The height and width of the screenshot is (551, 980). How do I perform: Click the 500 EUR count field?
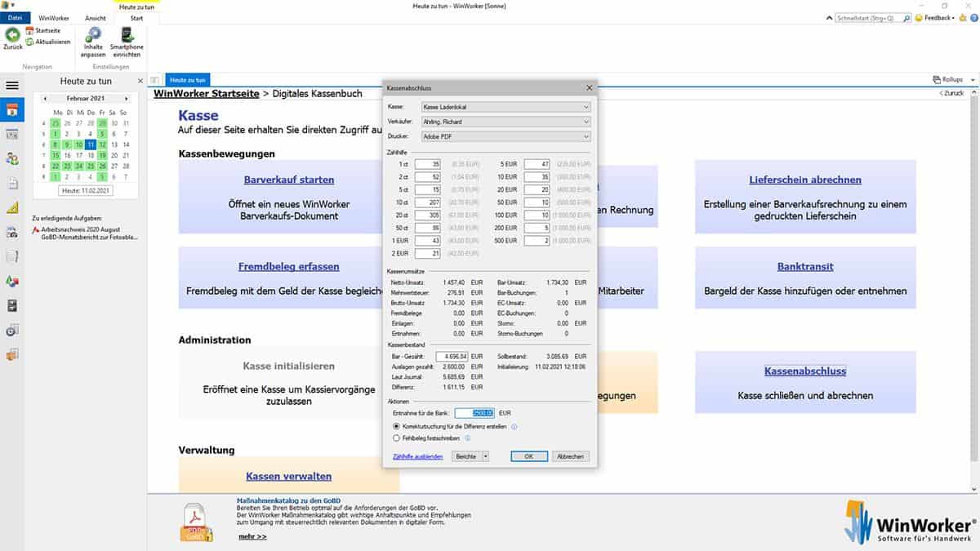click(x=537, y=241)
